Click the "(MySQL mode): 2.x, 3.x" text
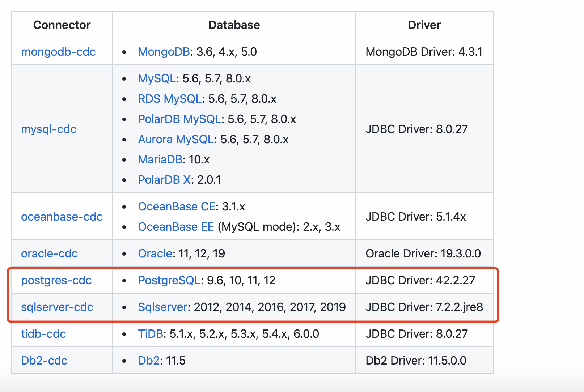584x392 pixels. (x=279, y=227)
